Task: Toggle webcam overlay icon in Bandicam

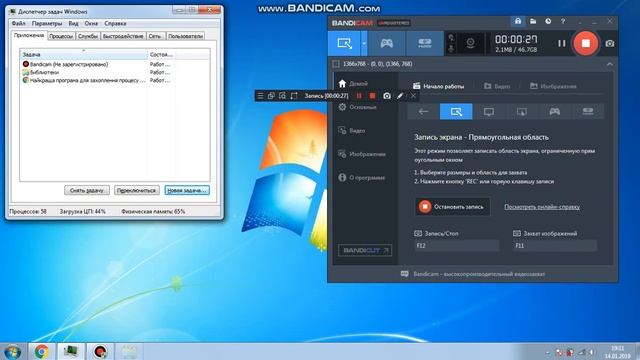Action: [x=470, y=43]
